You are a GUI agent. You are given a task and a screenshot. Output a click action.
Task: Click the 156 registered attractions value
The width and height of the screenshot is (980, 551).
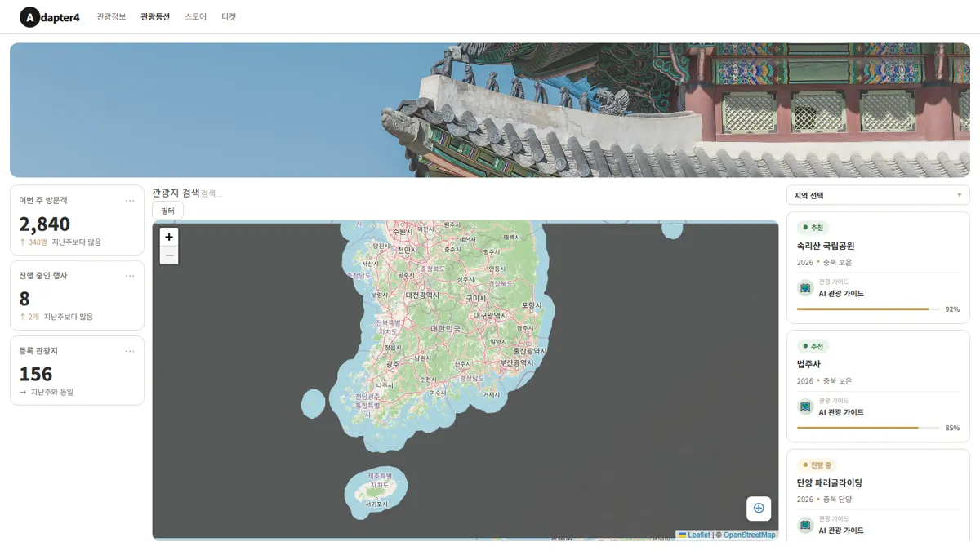(x=36, y=374)
